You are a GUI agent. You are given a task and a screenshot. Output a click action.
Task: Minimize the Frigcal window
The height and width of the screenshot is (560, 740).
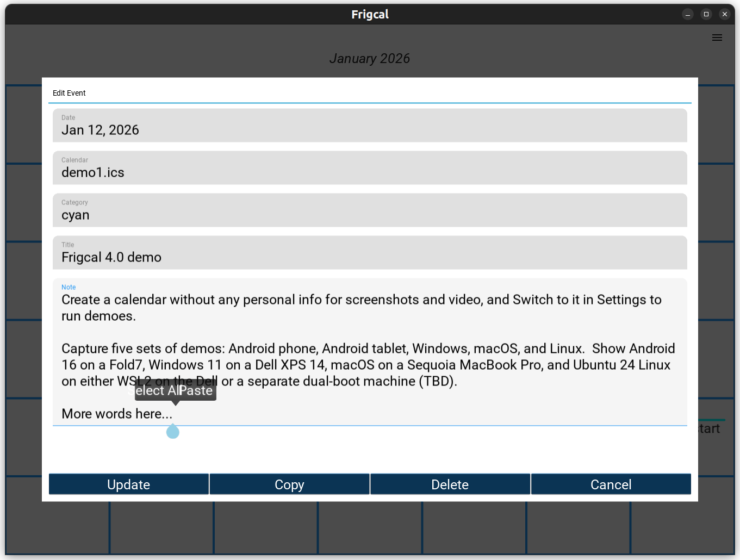point(687,14)
